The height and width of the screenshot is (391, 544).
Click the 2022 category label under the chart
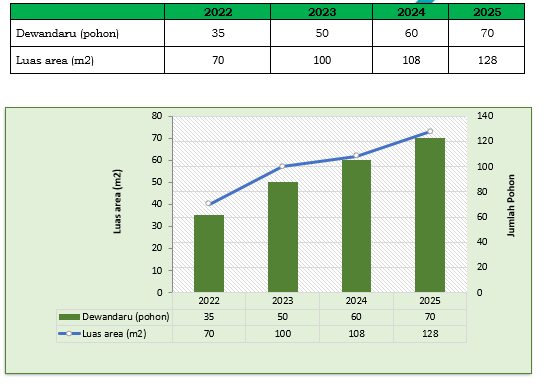[x=209, y=300]
